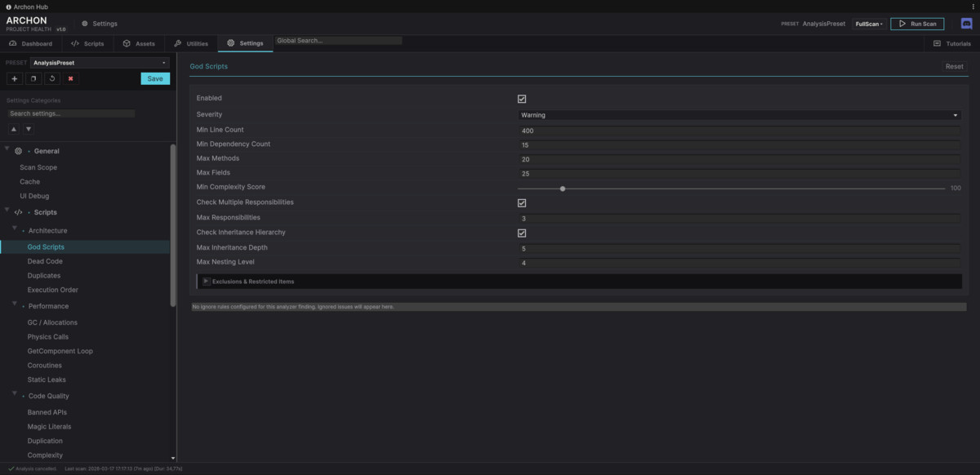Disable the Enabled checkbox
This screenshot has height=475, width=980.
(x=522, y=99)
